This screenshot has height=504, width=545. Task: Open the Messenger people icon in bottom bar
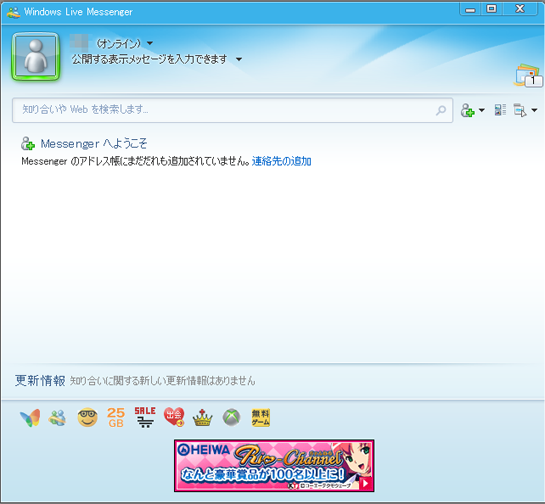pos(57,417)
